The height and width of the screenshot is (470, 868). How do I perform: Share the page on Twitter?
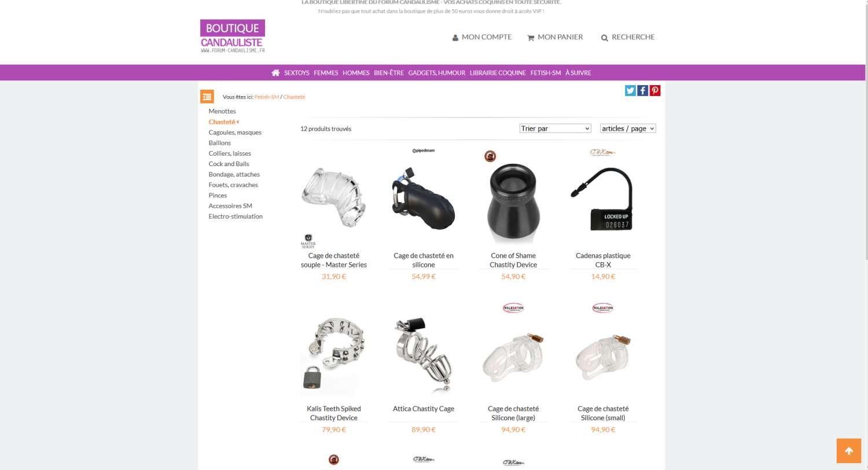click(630, 90)
